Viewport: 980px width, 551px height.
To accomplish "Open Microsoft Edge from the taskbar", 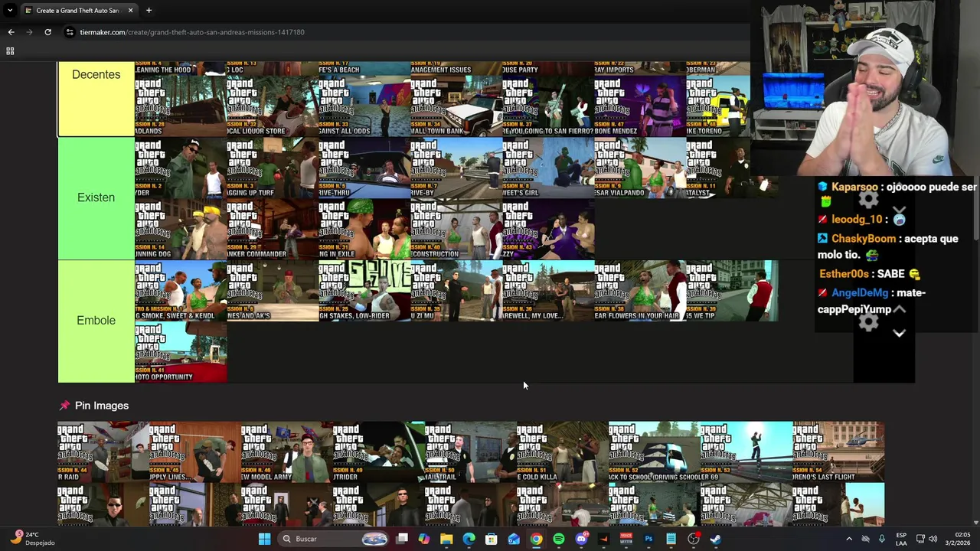I will click(469, 539).
